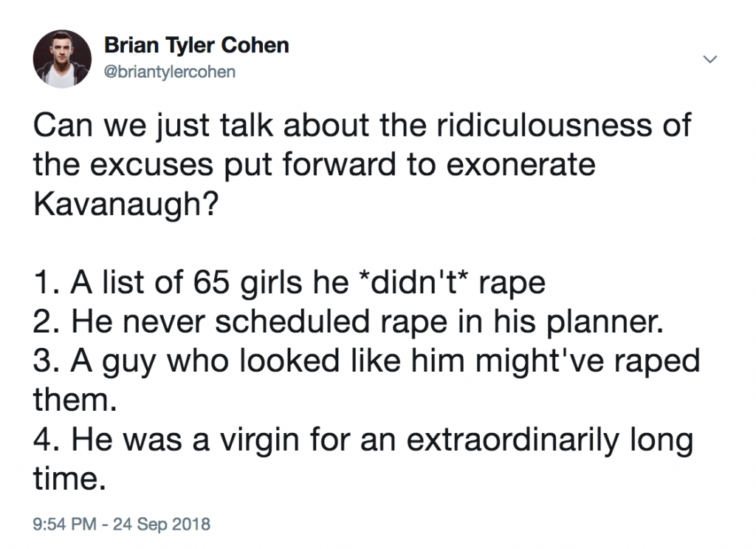The width and height of the screenshot is (756, 549).
Task: Open the 9:54 PM timestamp link
Action: pyautogui.click(x=65, y=525)
